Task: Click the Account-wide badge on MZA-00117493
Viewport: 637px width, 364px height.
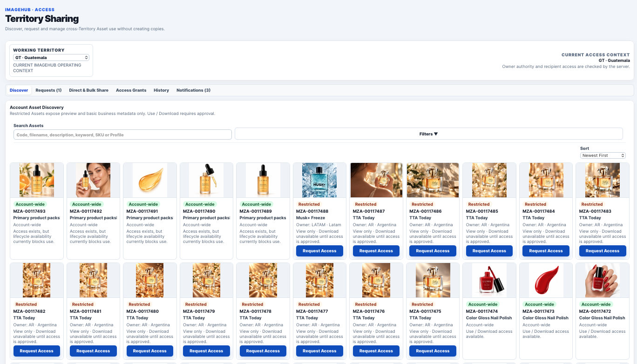Action: tap(30, 204)
